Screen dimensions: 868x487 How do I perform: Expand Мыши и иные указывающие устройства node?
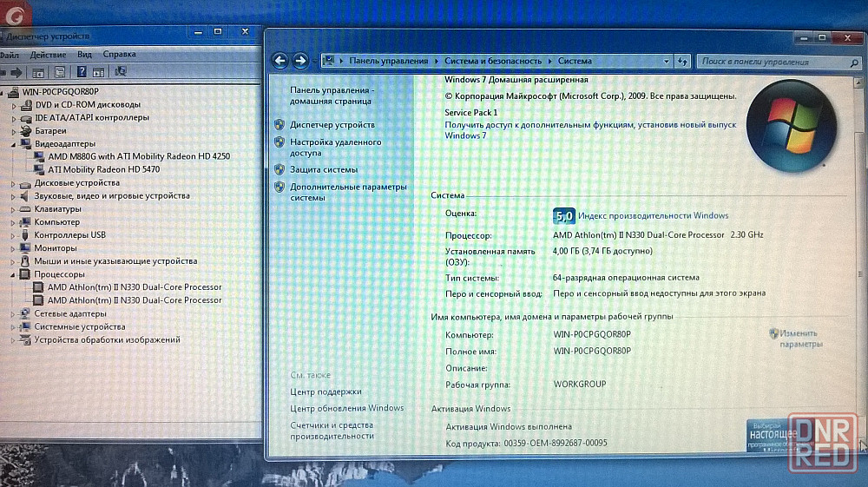pos(13,262)
